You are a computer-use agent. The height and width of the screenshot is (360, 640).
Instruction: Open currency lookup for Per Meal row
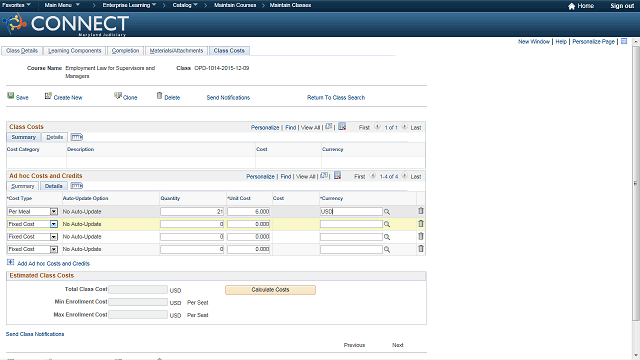(387, 212)
